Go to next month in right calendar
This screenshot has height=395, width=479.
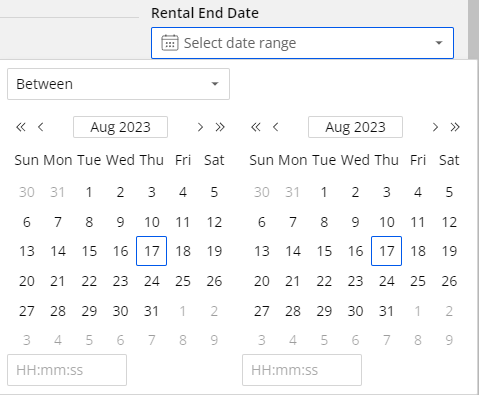point(435,127)
